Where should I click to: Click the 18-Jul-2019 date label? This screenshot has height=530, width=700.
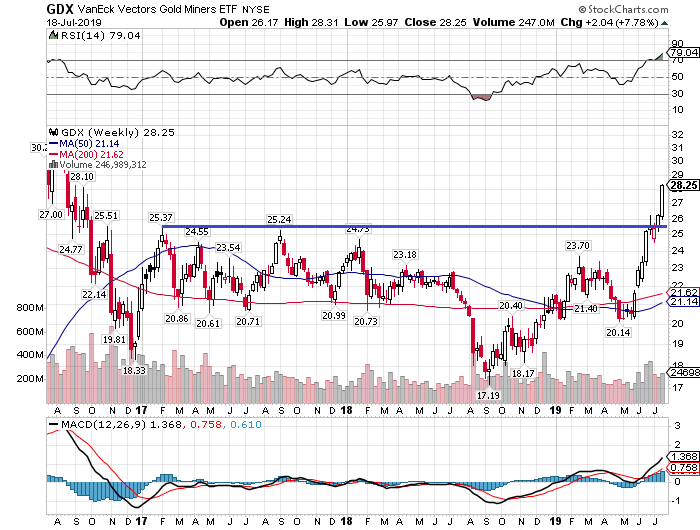pos(74,22)
